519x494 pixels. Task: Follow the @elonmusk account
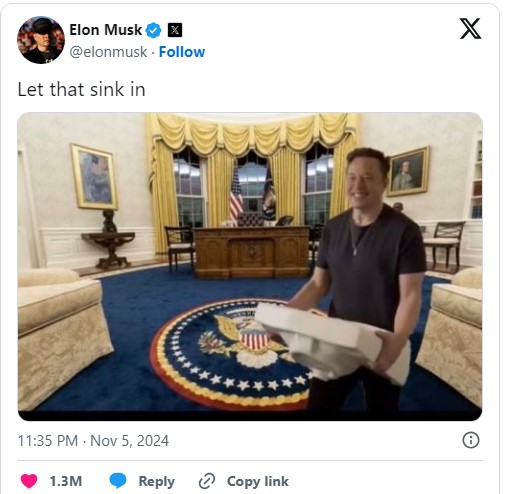[x=182, y=52]
